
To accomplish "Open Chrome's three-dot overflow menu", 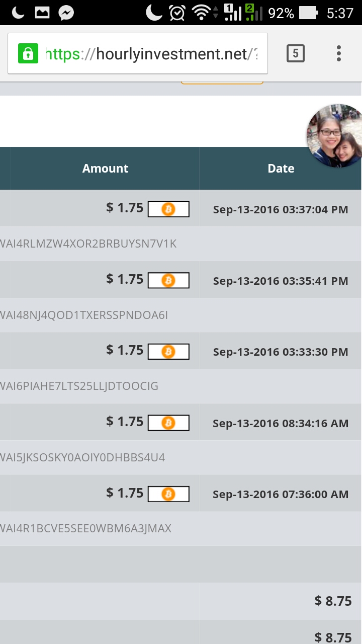I will pos(339,53).
